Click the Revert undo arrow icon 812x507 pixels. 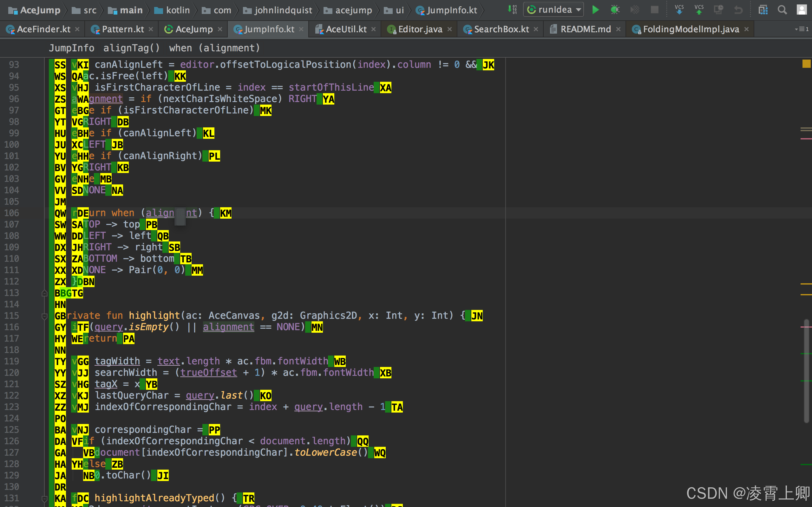click(738, 10)
